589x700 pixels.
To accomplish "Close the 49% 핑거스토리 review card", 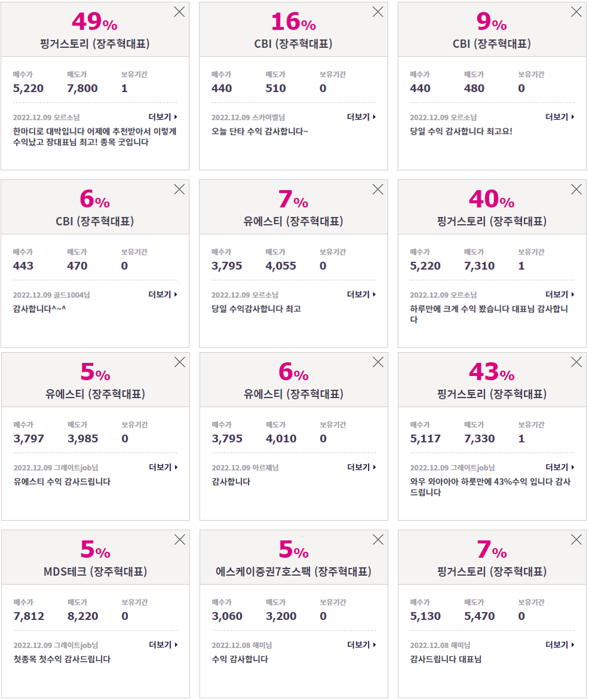I will tap(179, 11).
